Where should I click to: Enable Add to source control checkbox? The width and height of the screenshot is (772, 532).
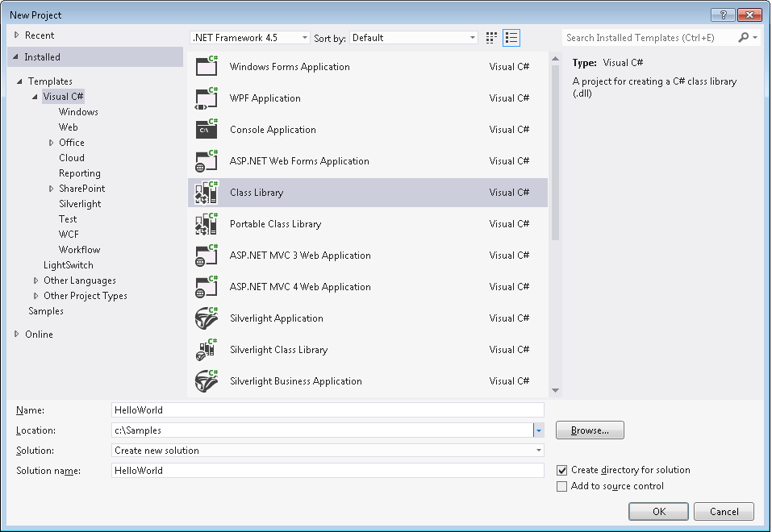pyautogui.click(x=561, y=487)
